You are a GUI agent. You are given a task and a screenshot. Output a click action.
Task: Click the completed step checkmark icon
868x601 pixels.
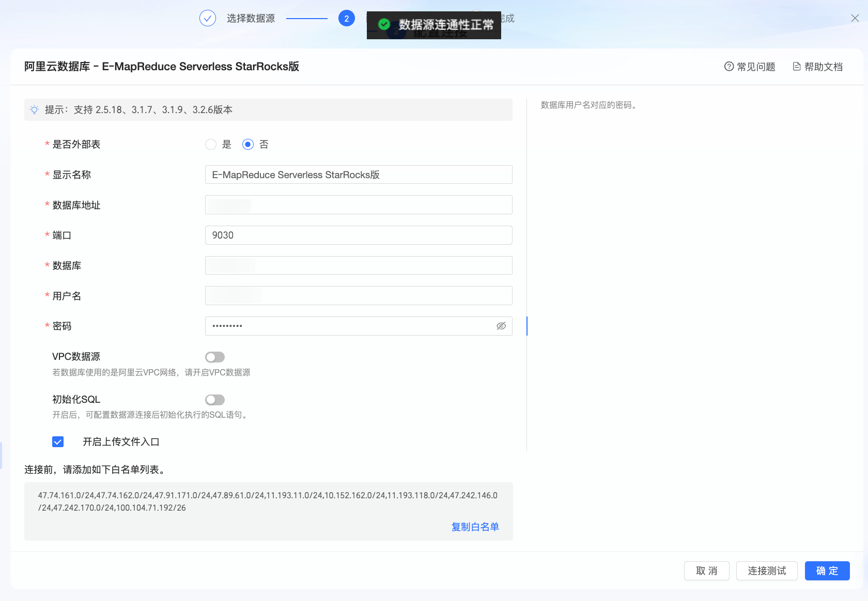(x=208, y=18)
